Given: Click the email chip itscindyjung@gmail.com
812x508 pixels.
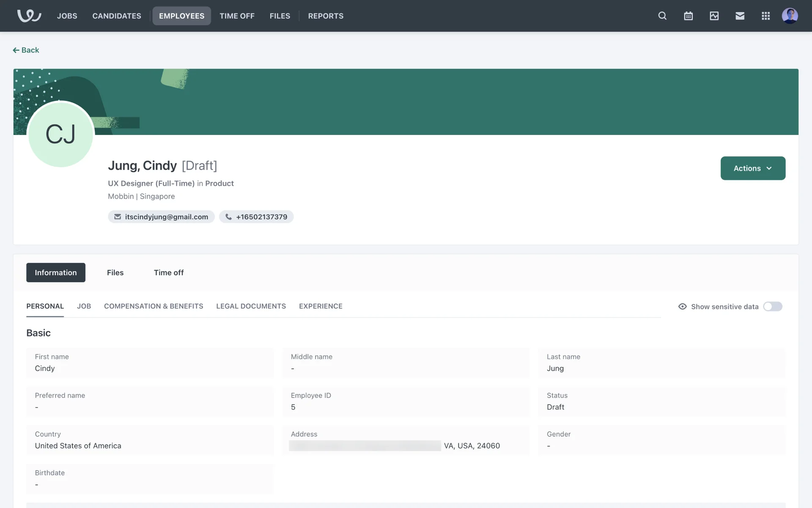Looking at the screenshot, I should 161,217.
